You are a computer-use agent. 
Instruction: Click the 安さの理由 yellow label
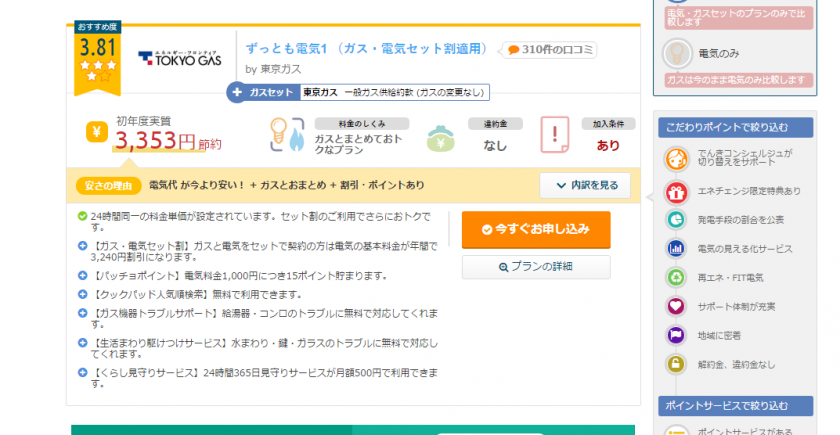pos(108,186)
